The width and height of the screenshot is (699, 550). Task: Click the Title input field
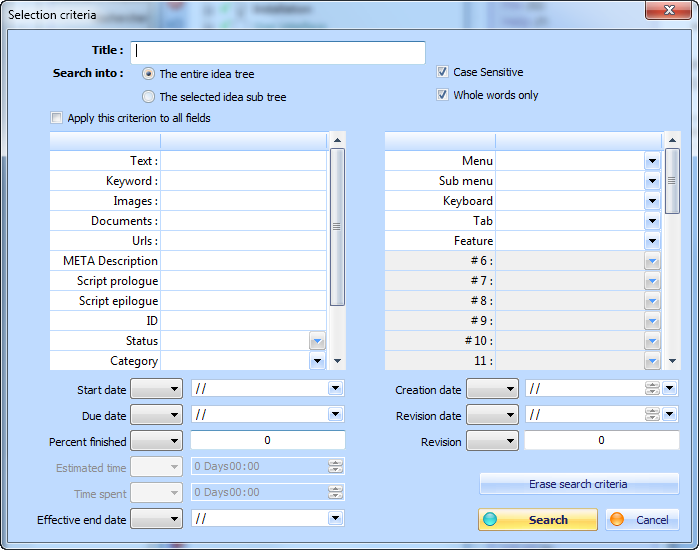[x=278, y=53]
